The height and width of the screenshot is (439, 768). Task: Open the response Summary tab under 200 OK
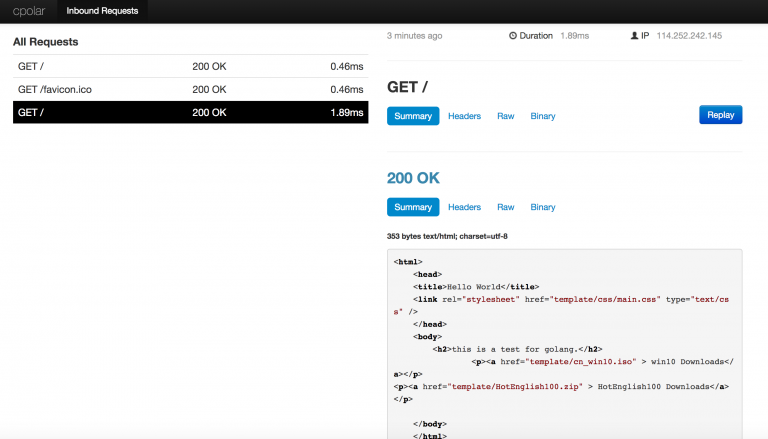click(412, 207)
